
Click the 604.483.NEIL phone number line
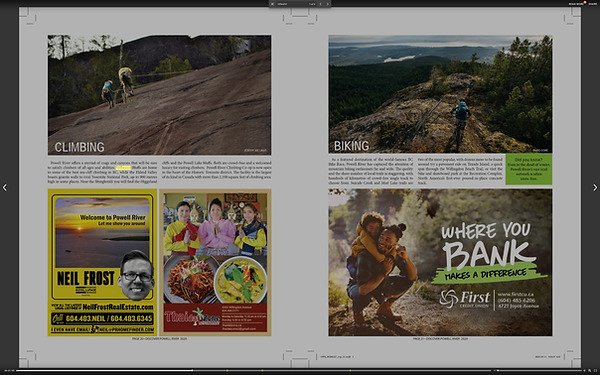(x=102, y=318)
